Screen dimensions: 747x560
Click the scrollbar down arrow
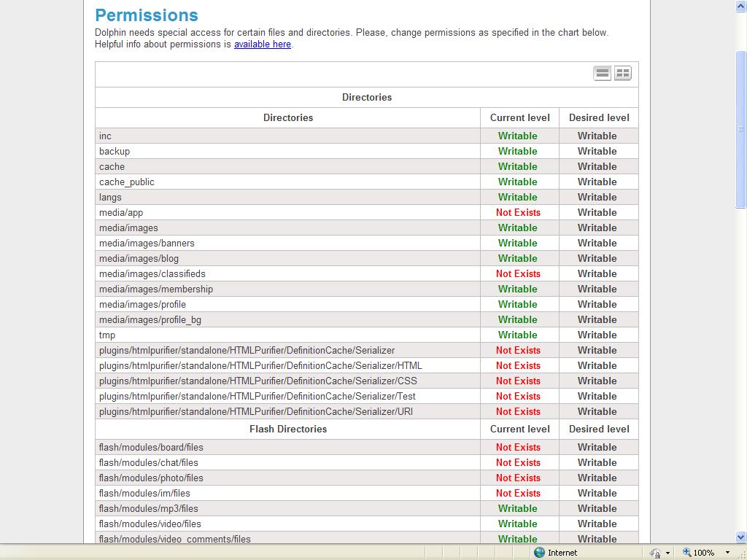740,537
